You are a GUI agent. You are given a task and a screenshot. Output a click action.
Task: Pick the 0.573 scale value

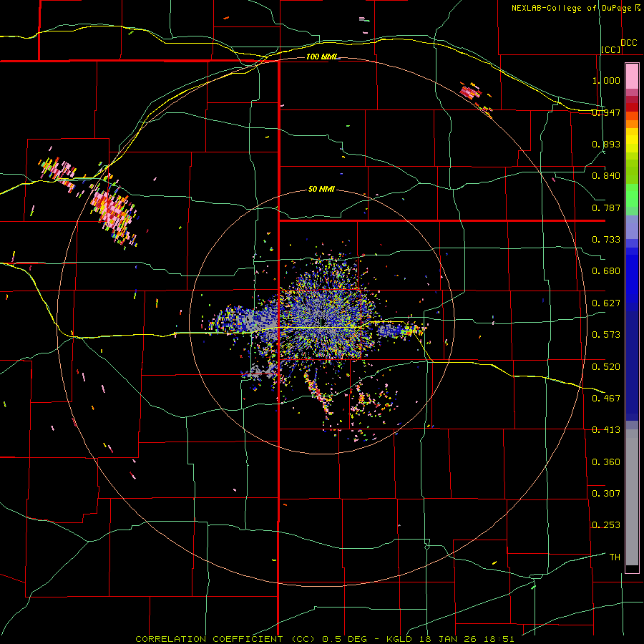click(606, 335)
